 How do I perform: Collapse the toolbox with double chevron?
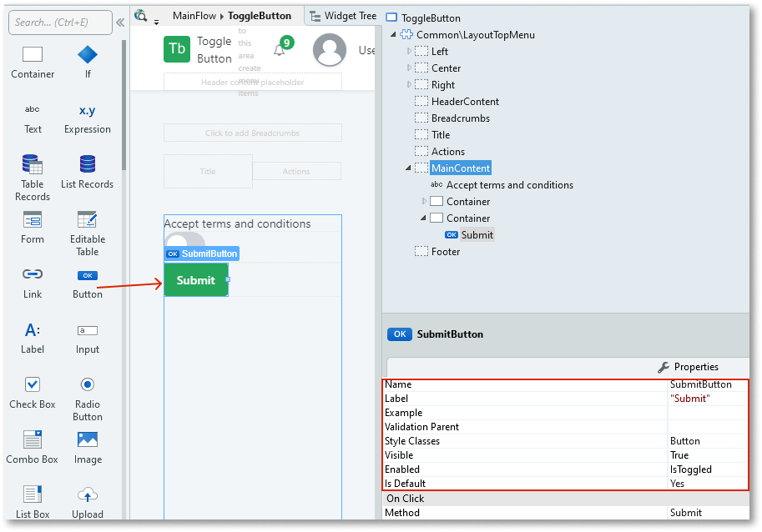click(x=120, y=23)
